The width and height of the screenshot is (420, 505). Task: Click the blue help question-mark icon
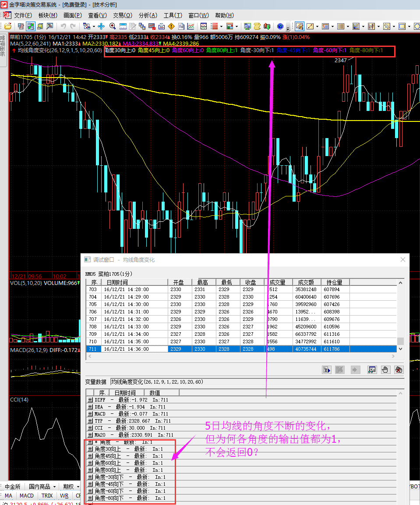[280, 26]
